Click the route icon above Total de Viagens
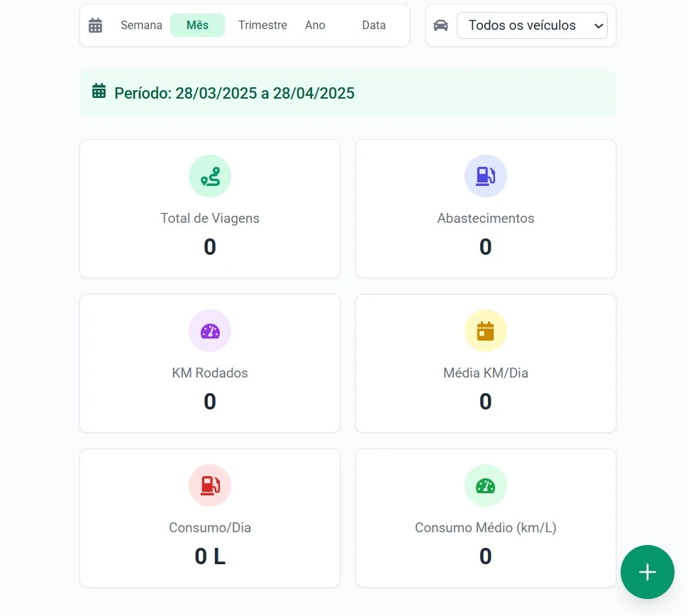Viewport: 688px width, 616px height. point(210,176)
